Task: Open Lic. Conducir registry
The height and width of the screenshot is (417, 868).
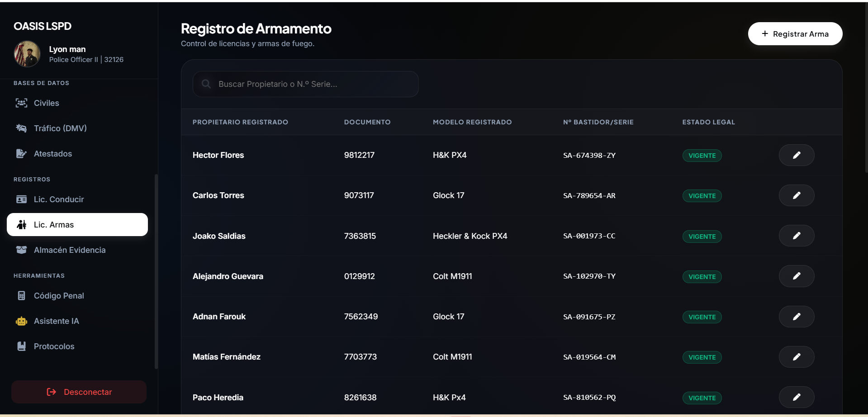Action: tap(77, 199)
